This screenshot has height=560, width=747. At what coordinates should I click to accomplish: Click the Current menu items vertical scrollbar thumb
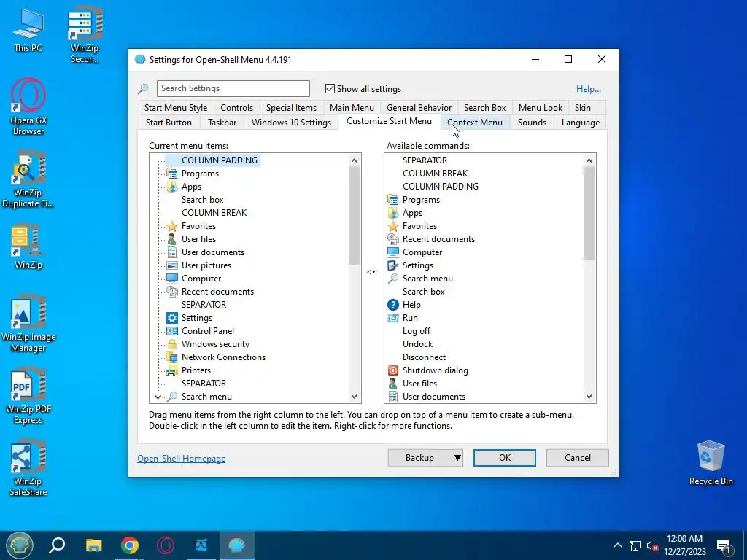(354, 215)
